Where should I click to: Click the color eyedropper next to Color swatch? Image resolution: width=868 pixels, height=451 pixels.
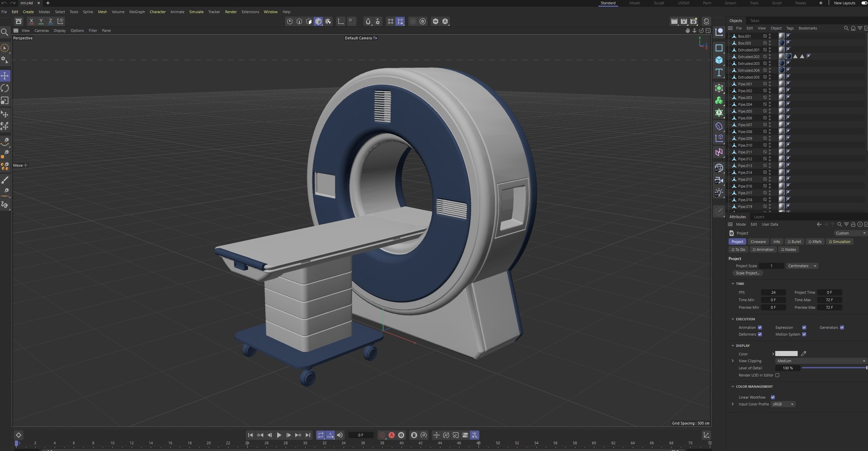point(803,353)
